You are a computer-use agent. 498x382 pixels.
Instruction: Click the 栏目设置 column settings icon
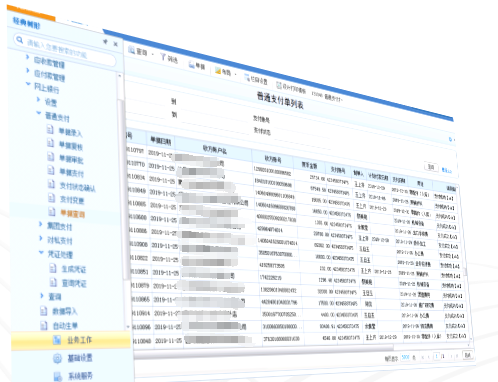coord(247,78)
